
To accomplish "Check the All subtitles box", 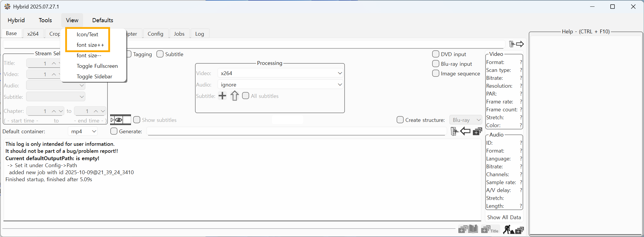I will [x=246, y=96].
